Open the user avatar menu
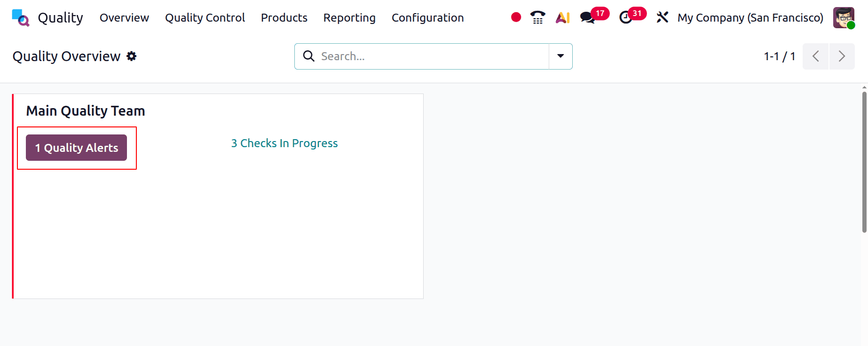This screenshot has height=346, width=868. click(x=844, y=18)
